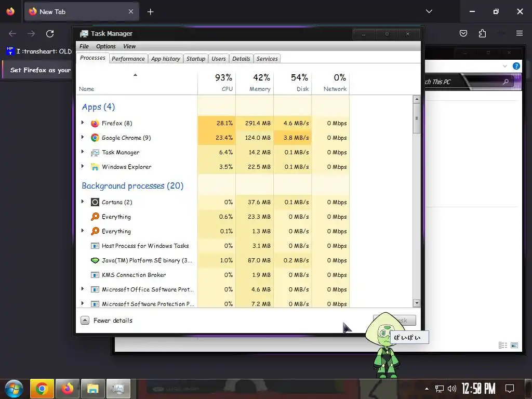Click scrollbar up arrow in process list
Image resolution: width=532 pixels, height=399 pixels.
tap(417, 99)
